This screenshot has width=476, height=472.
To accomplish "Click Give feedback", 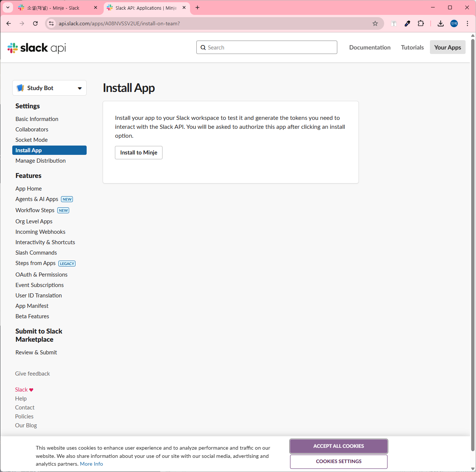I will [32, 374].
